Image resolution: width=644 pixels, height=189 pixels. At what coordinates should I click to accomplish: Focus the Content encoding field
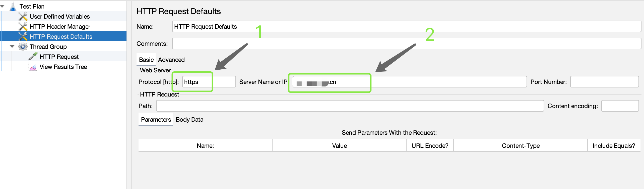coord(620,106)
